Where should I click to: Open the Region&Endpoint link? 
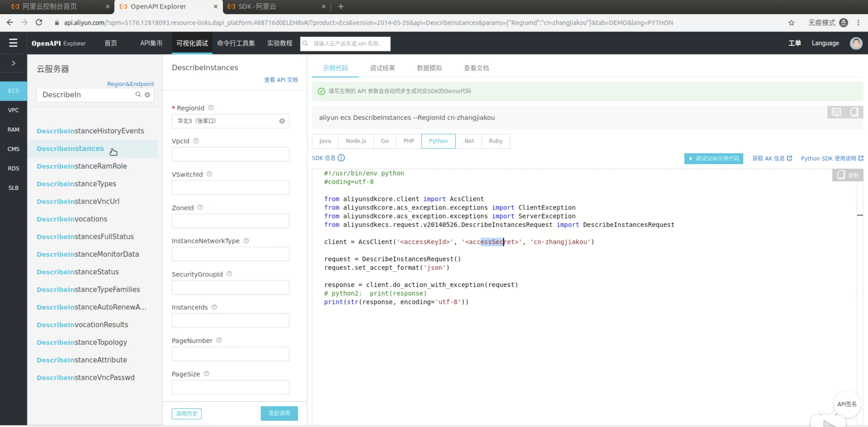131,84
